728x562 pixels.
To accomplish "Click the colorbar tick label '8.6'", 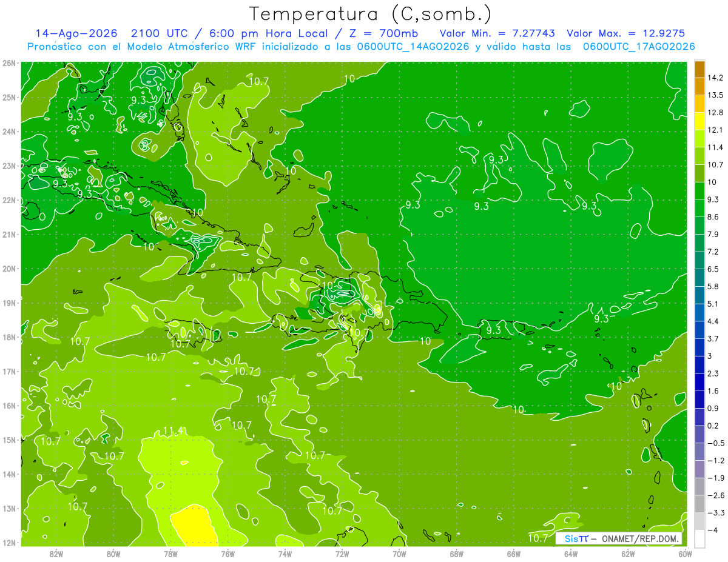I will coord(713,216).
